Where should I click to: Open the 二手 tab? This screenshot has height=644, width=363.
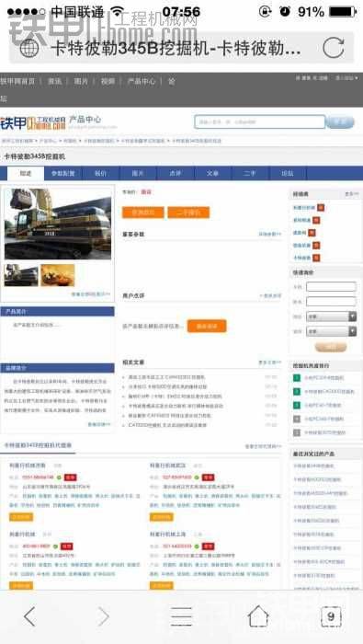pos(250,173)
